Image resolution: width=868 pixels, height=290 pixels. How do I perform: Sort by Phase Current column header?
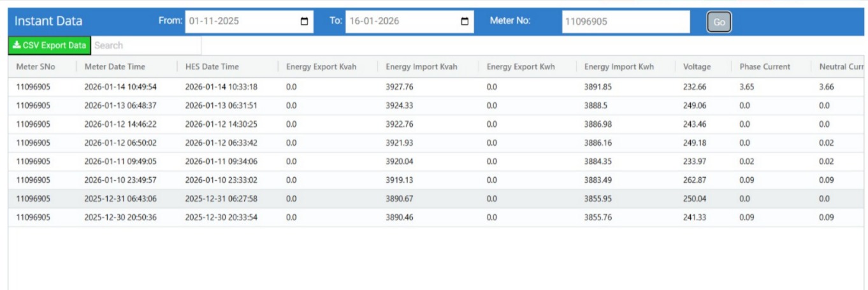click(x=765, y=67)
